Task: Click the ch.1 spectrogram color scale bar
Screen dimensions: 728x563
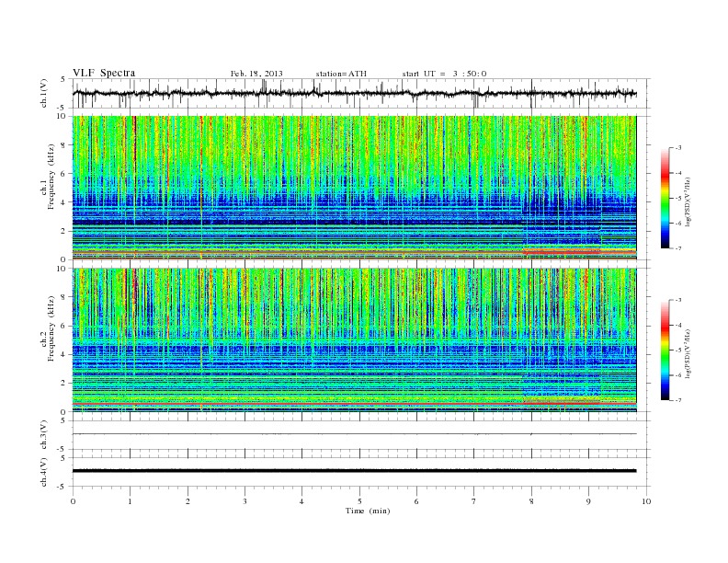Action: [x=665, y=199]
